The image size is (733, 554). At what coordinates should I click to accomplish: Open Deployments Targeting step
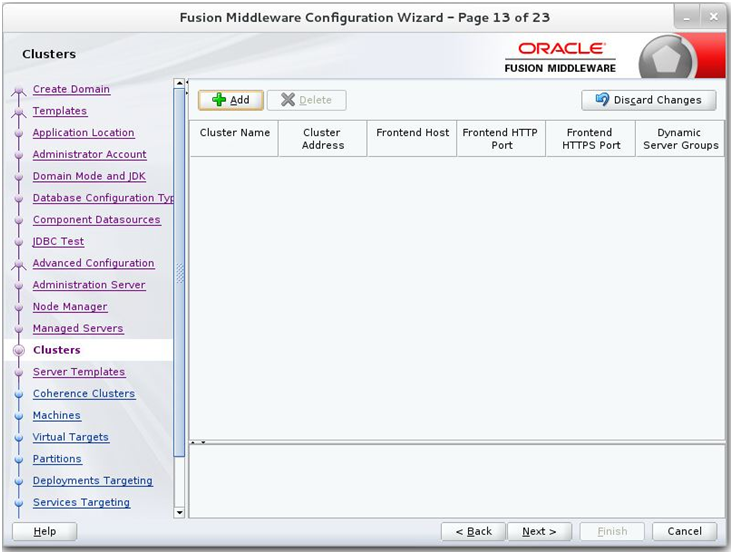pos(93,481)
